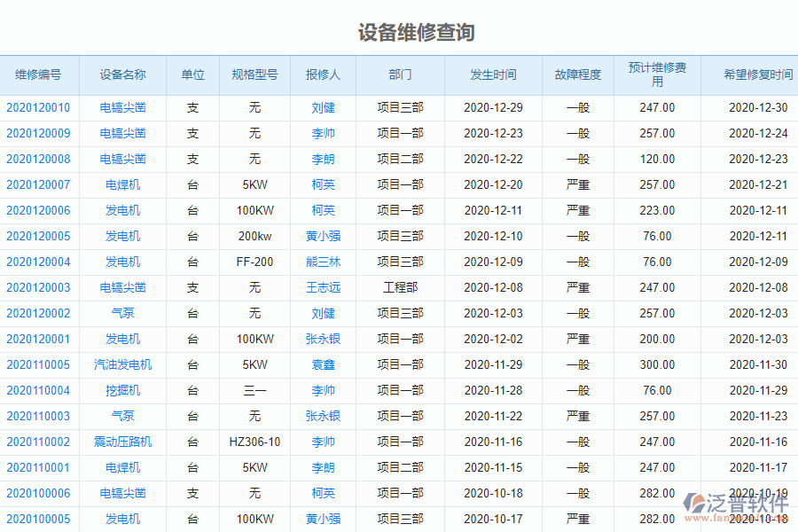
Task: Click the 故障程度 column header
Action: (578, 75)
